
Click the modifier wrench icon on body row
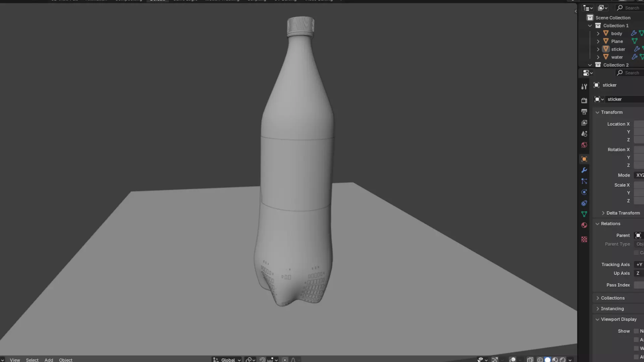pyautogui.click(x=634, y=33)
